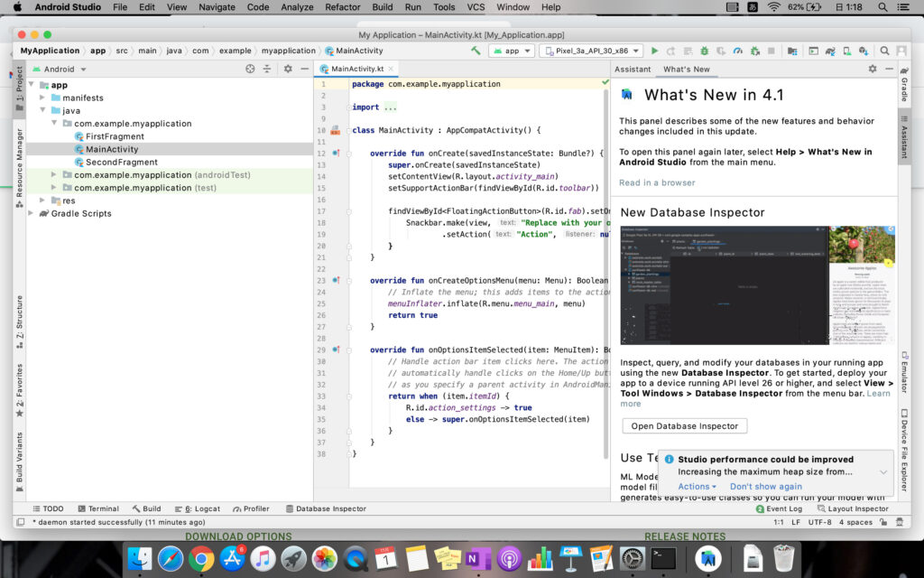Open Chrome from the Dock
Image resolution: width=924 pixels, height=578 pixels.
click(x=201, y=558)
